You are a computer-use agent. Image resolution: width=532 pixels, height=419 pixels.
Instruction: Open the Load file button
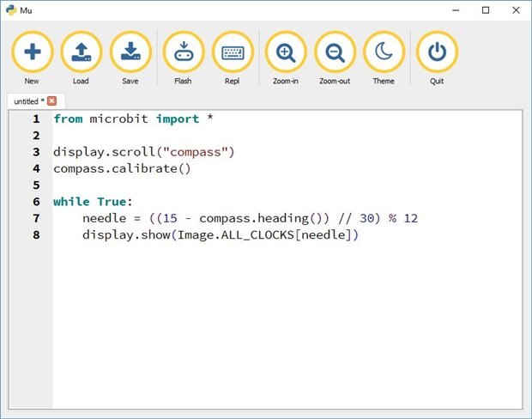click(x=82, y=52)
